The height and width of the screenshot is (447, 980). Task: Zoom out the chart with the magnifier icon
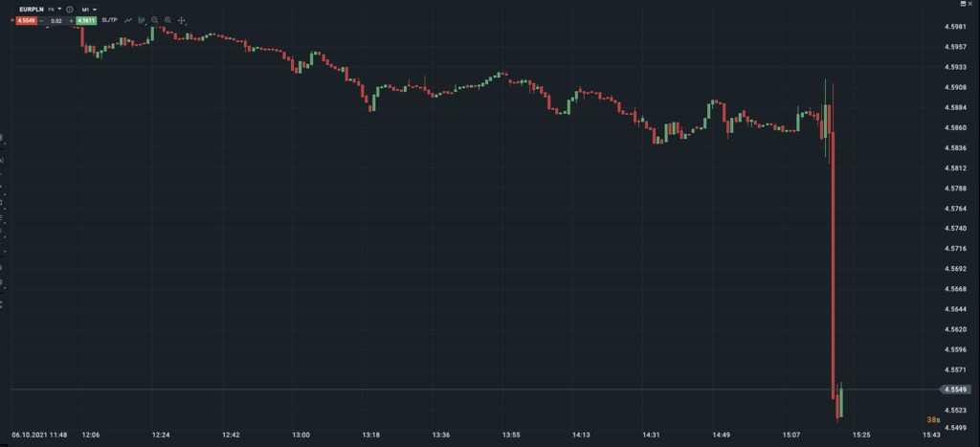(x=155, y=20)
